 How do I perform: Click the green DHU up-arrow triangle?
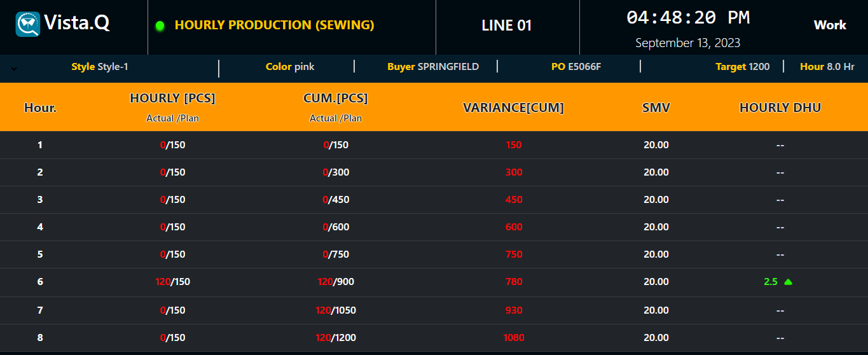coord(788,282)
